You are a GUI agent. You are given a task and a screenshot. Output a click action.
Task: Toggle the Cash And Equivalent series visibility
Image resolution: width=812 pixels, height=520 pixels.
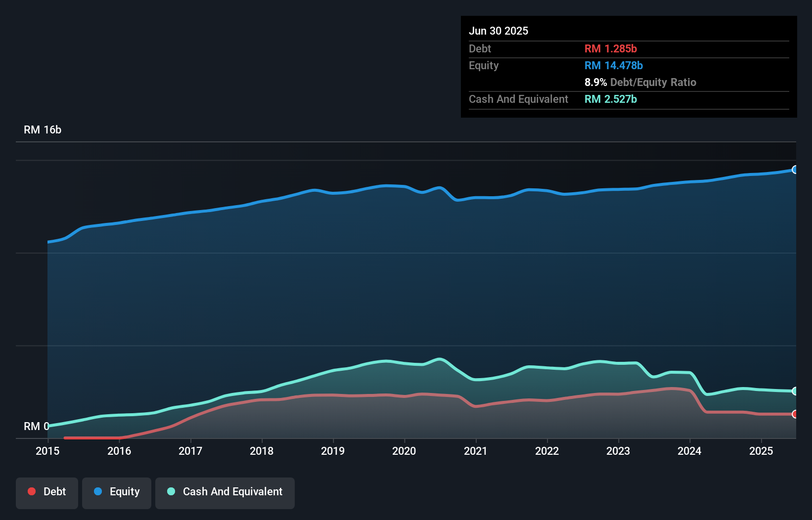pyautogui.click(x=225, y=492)
